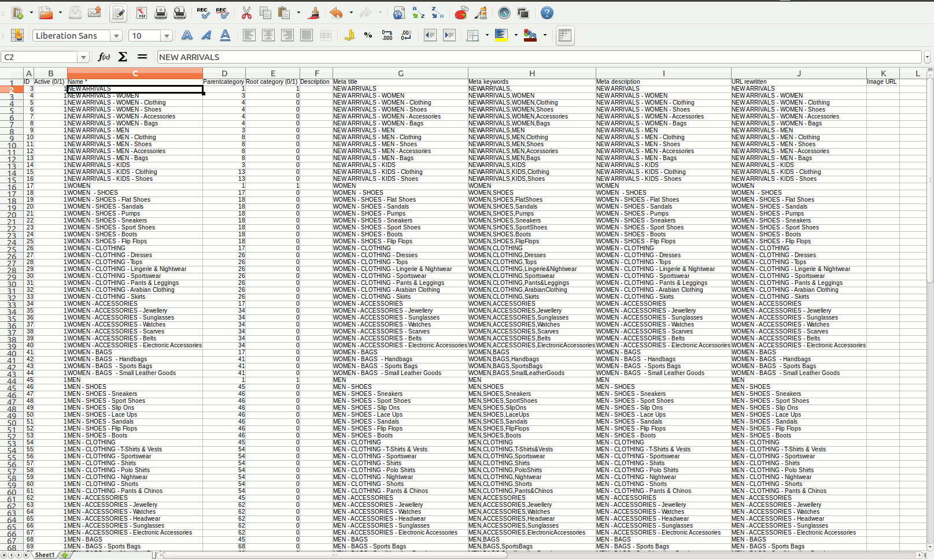Add decimal place icon

pyautogui.click(x=387, y=35)
